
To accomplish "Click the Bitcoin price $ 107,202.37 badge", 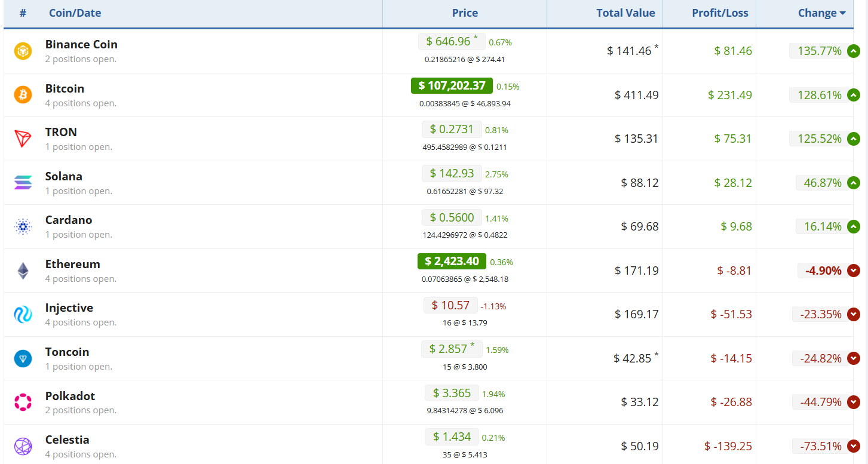I will click(452, 85).
